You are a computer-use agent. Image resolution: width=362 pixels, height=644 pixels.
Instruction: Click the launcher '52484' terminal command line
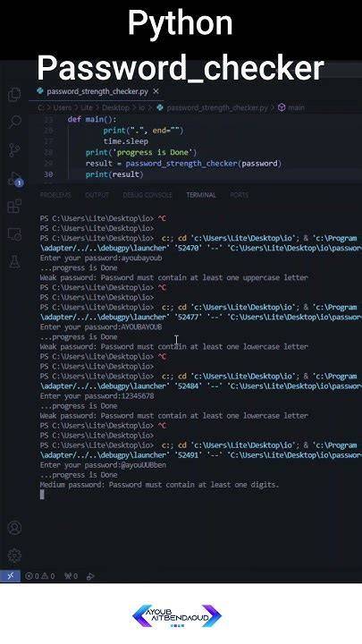click(x=201, y=386)
